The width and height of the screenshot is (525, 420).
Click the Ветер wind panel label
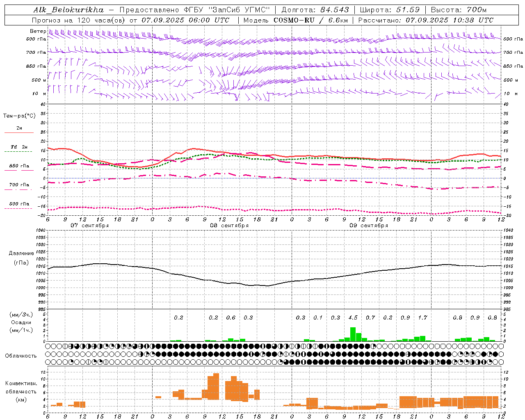point(38,31)
